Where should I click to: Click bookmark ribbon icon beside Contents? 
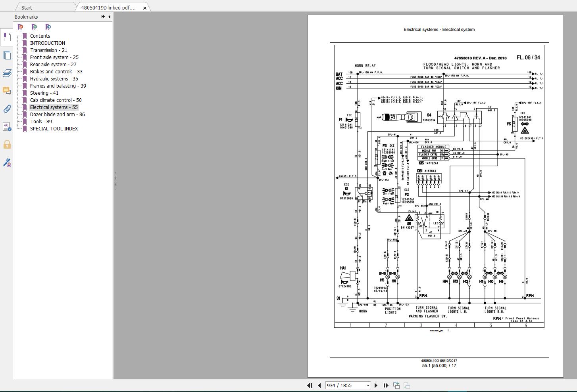click(25, 36)
